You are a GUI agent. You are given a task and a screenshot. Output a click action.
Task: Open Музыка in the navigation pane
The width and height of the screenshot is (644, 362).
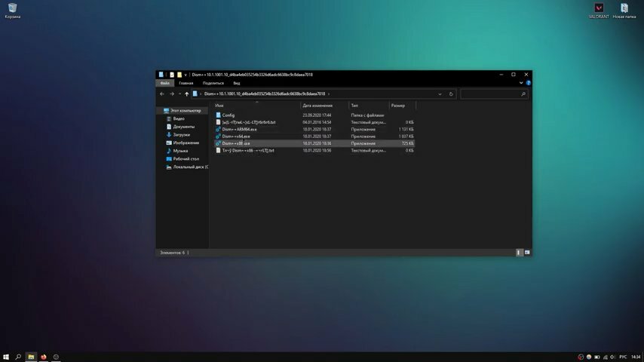(x=180, y=151)
